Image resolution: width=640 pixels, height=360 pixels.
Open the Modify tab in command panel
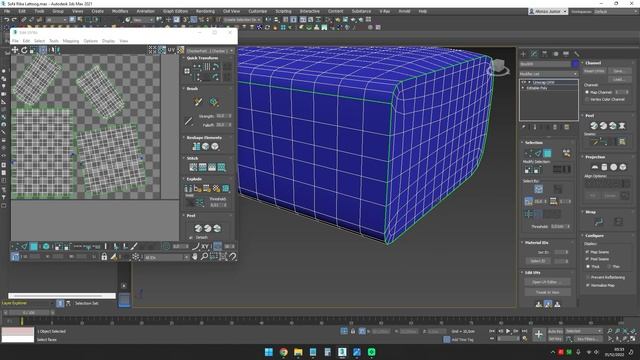(534, 54)
